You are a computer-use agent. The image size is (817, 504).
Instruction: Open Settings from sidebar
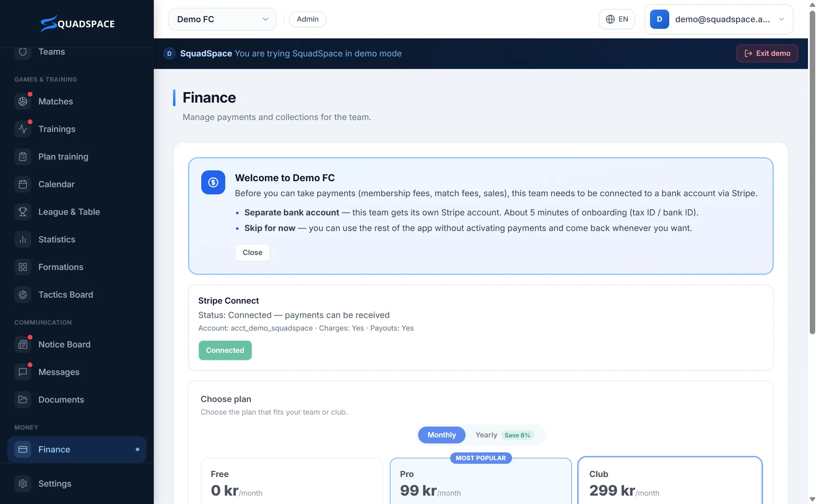(77, 484)
